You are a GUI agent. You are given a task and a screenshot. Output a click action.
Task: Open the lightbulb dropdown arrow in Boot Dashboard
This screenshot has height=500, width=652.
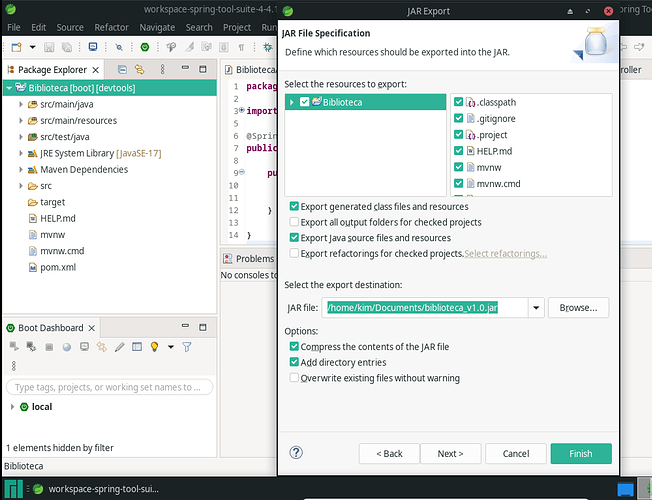[170, 347]
